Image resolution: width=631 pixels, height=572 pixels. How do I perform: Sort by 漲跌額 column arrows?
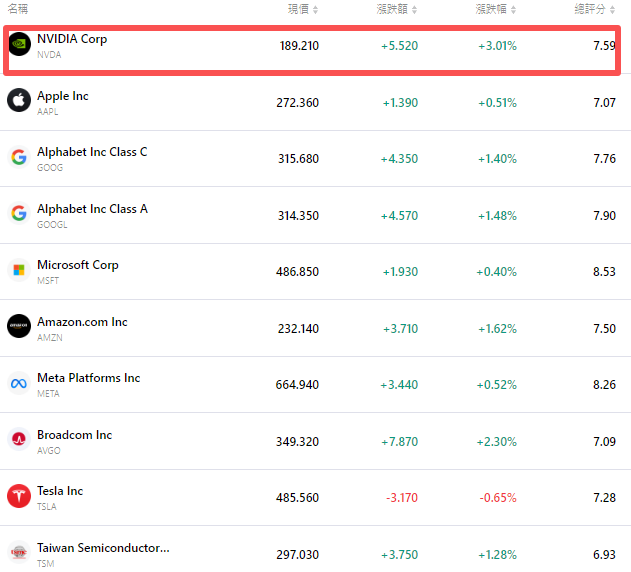pyautogui.click(x=414, y=10)
